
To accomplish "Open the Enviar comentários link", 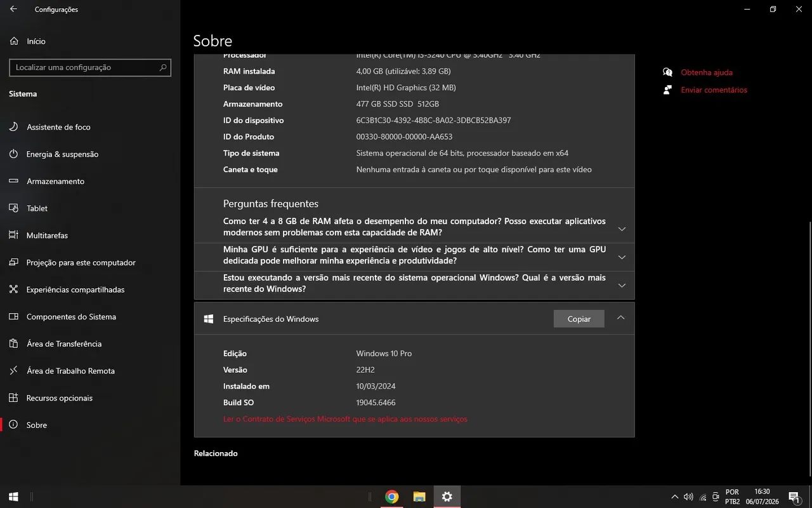I will pos(714,90).
